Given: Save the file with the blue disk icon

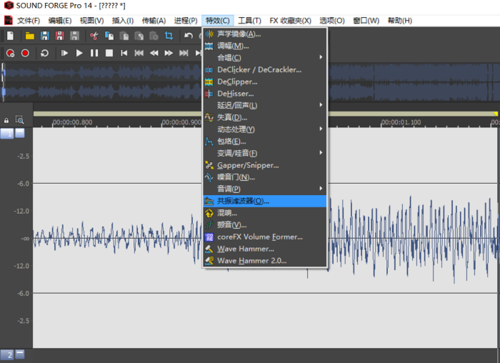Looking at the screenshot, I should pyautogui.click(x=45, y=36).
